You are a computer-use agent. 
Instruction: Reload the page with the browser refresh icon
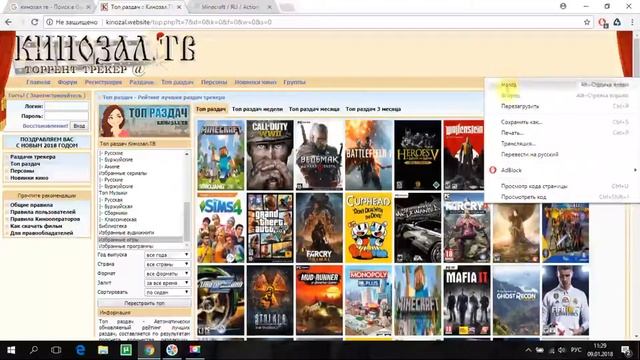pos(35,22)
